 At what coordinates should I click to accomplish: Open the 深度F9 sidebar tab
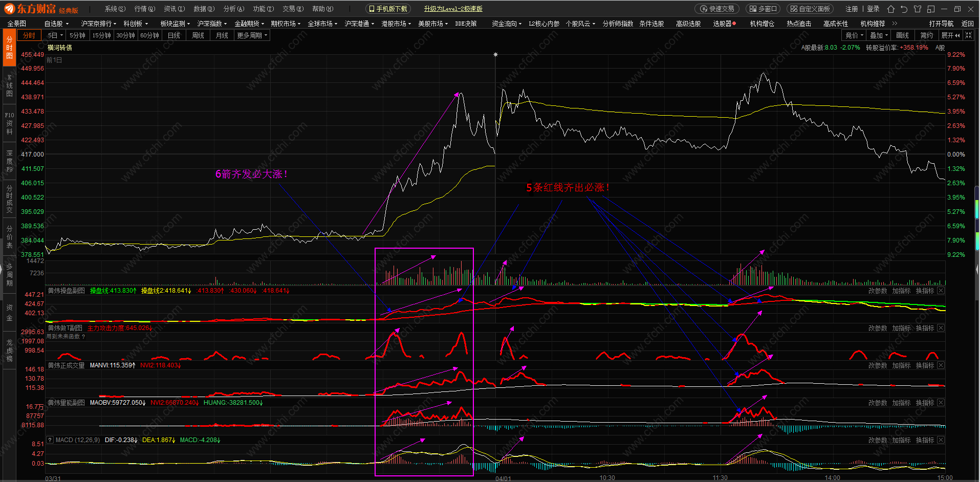click(x=9, y=161)
